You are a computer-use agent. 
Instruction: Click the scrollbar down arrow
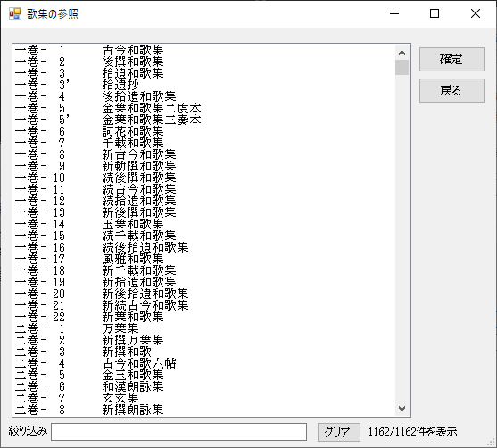[x=402, y=409]
